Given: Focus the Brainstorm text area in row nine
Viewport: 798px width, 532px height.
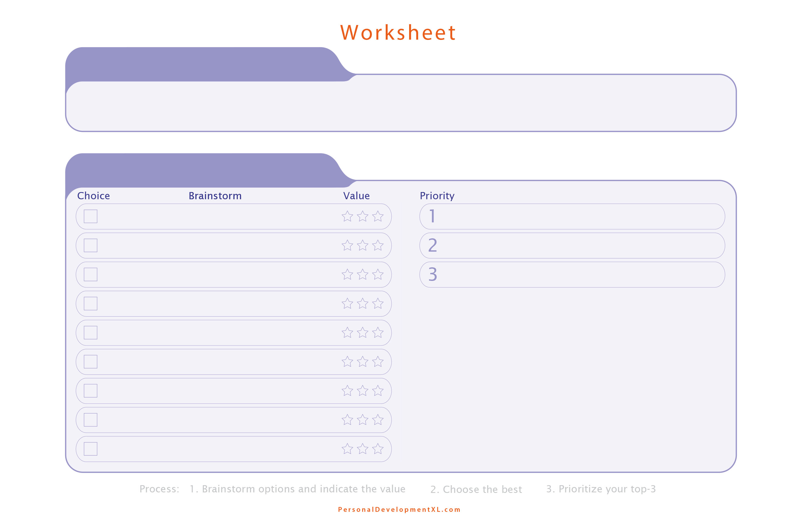Looking at the screenshot, I should coord(219,449).
